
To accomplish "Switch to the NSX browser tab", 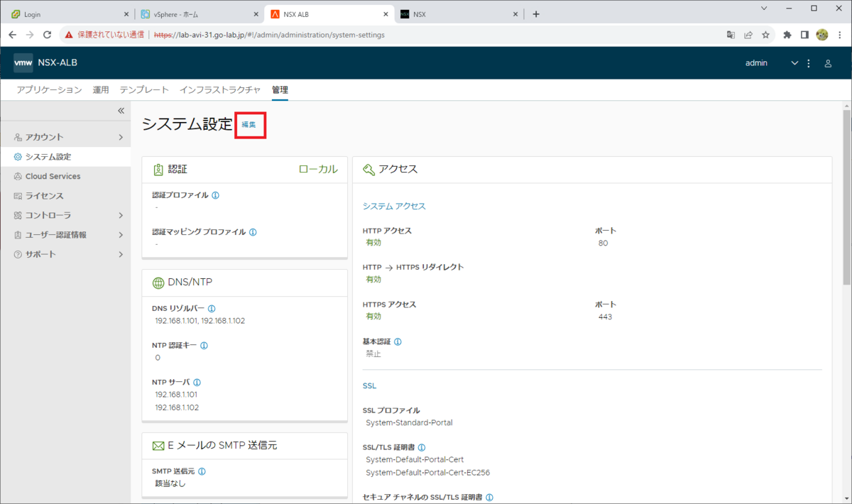I will [x=458, y=14].
